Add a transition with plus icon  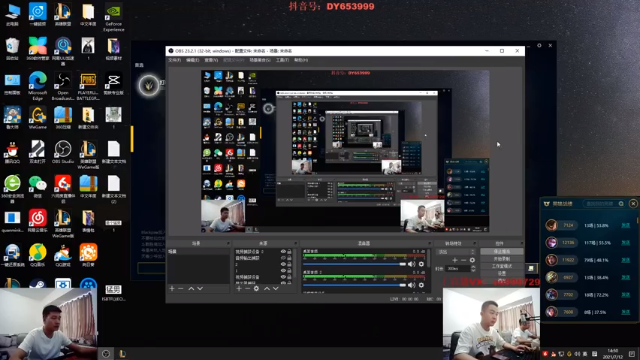(x=455, y=260)
